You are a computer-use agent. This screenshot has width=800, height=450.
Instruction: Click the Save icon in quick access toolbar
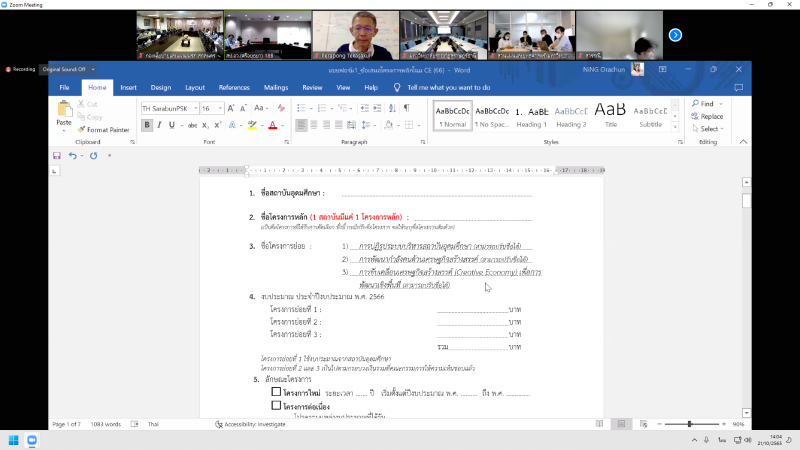[x=57, y=156]
